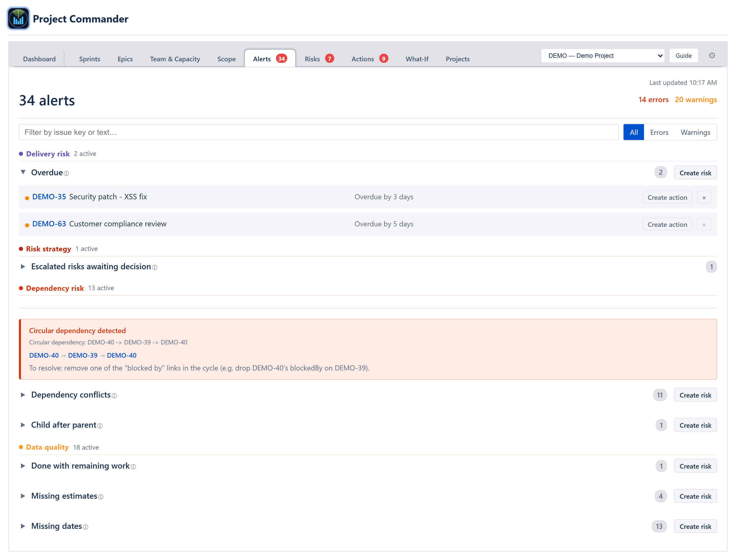Open the Projects tab

[x=457, y=59]
